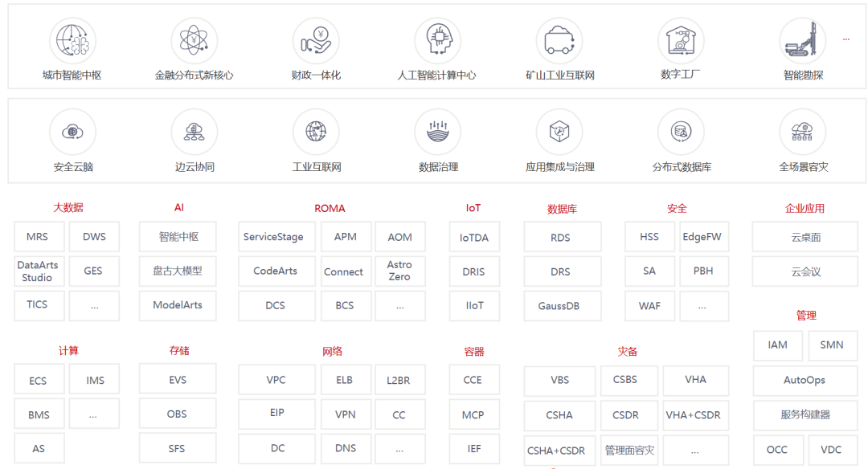
Task: Open the IEF container service
Action: [474, 449]
